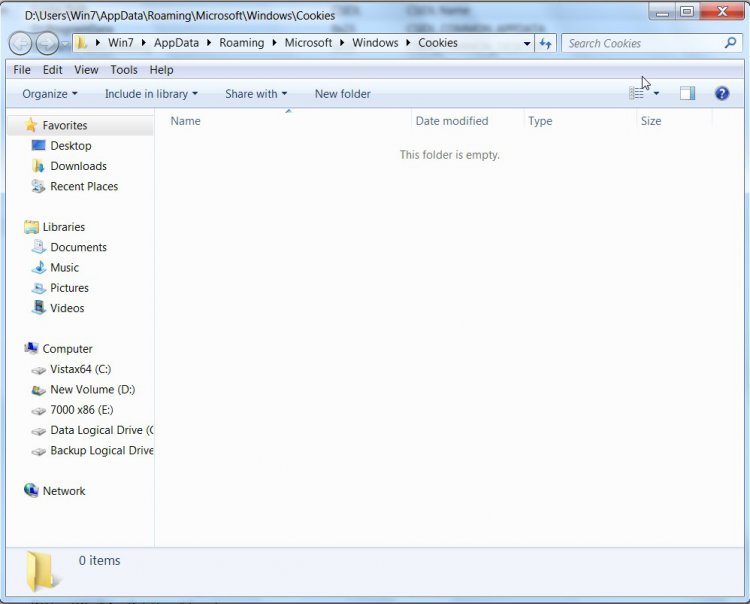The height and width of the screenshot is (604, 750).
Task: Open Recent Places in navigation pane
Action: pyautogui.click(x=84, y=187)
